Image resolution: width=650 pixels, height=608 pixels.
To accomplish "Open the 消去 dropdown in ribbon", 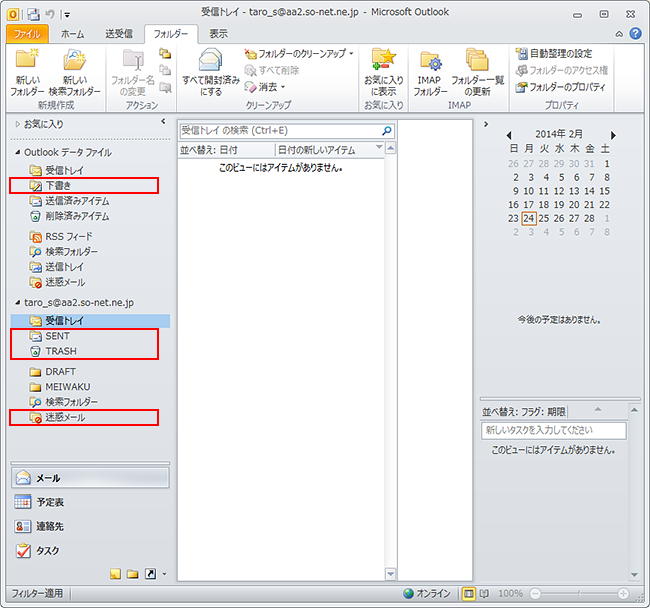I will tap(265, 87).
